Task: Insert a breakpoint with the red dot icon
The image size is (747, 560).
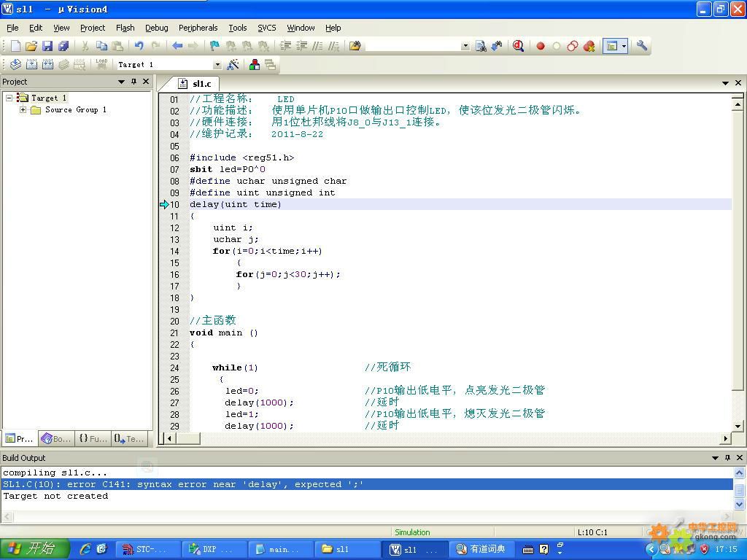Action: point(541,46)
